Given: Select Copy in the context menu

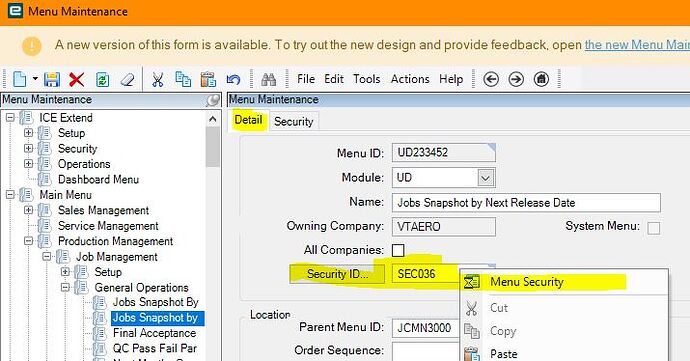Looking at the screenshot, I should (x=564, y=331).
